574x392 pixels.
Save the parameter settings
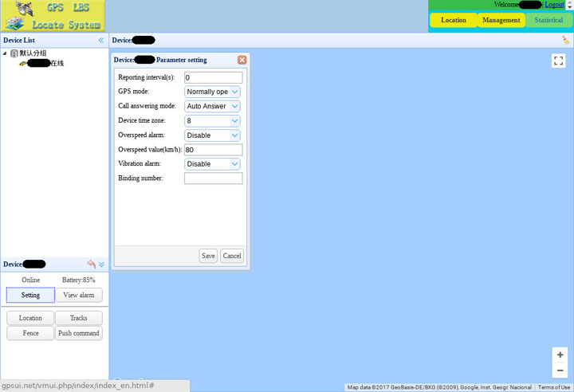[208, 256]
